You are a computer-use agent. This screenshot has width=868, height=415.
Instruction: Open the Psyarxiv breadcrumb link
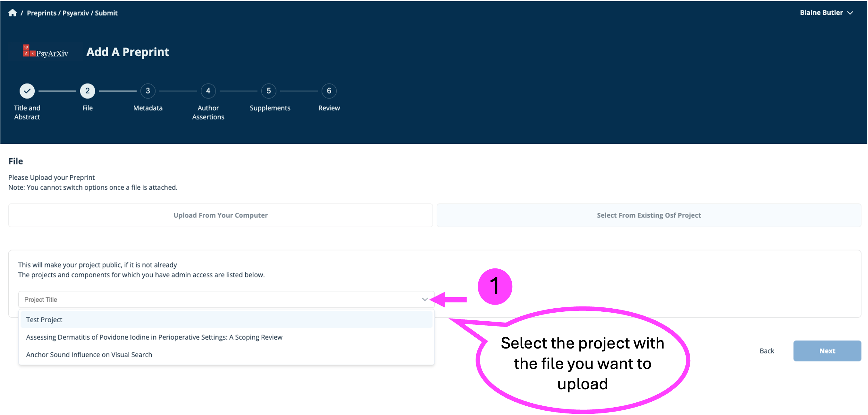75,13
